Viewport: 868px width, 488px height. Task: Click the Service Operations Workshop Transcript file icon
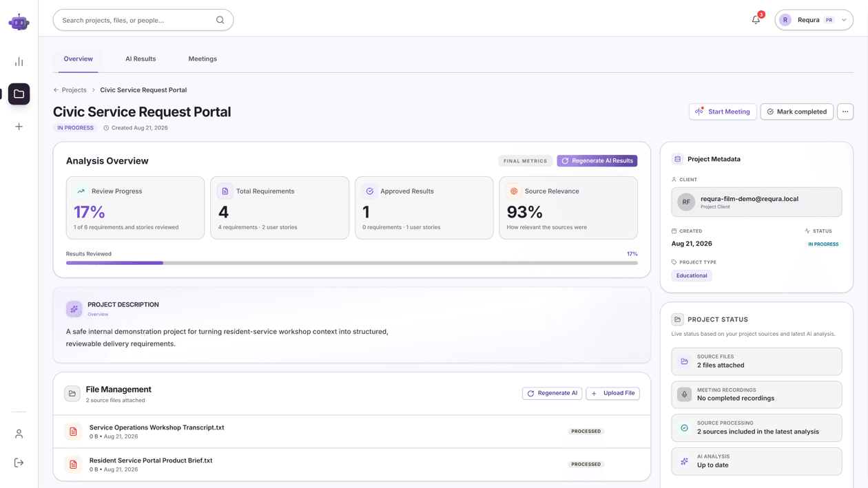[x=73, y=432]
